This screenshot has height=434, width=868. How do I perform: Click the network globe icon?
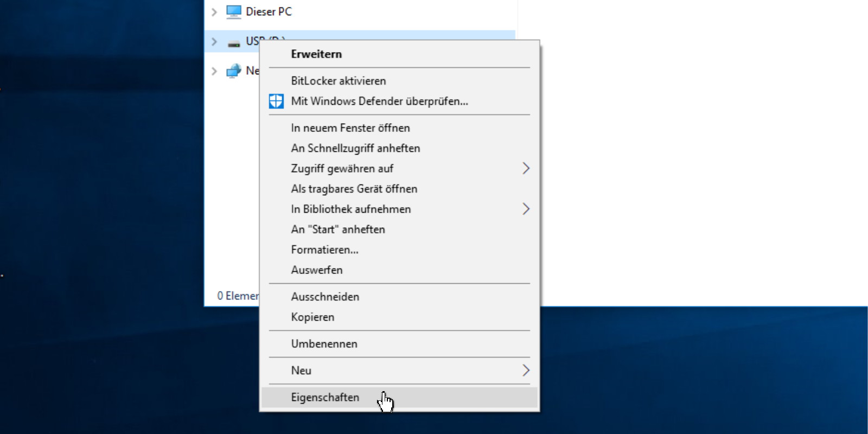[234, 71]
